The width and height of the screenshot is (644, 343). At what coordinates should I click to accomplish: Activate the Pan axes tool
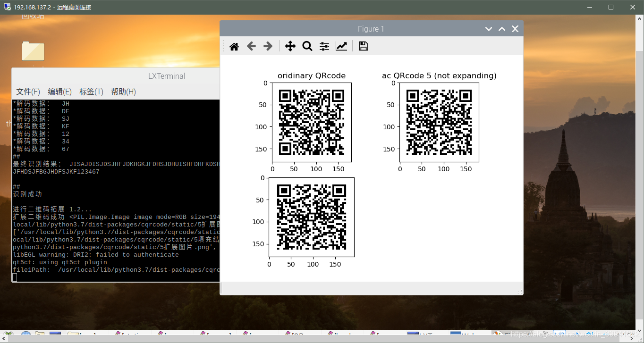pyautogui.click(x=290, y=46)
